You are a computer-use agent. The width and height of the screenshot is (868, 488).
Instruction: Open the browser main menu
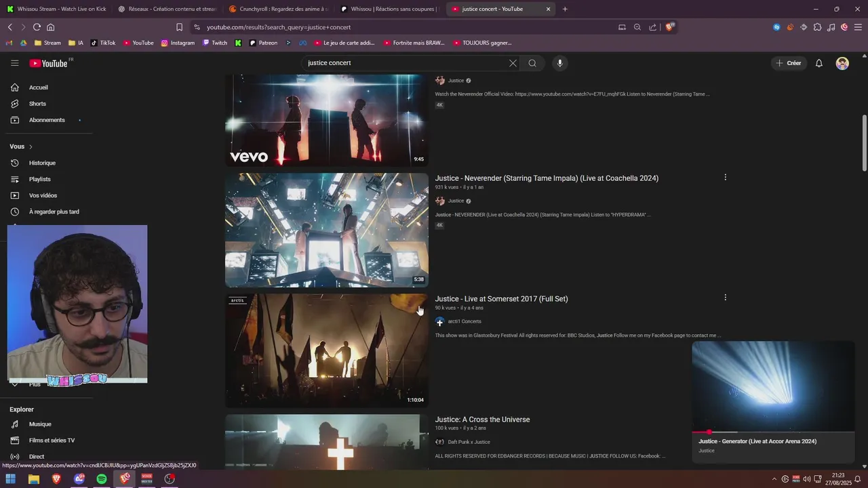(x=858, y=27)
